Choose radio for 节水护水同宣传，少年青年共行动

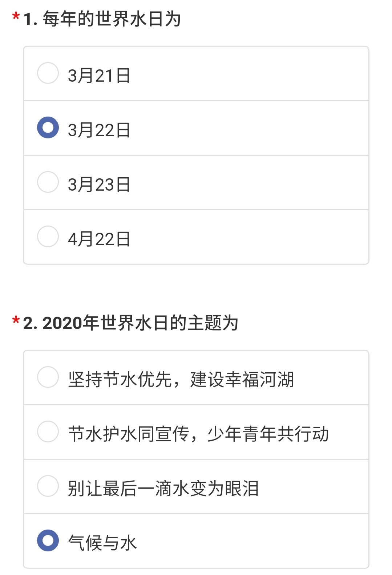48,432
